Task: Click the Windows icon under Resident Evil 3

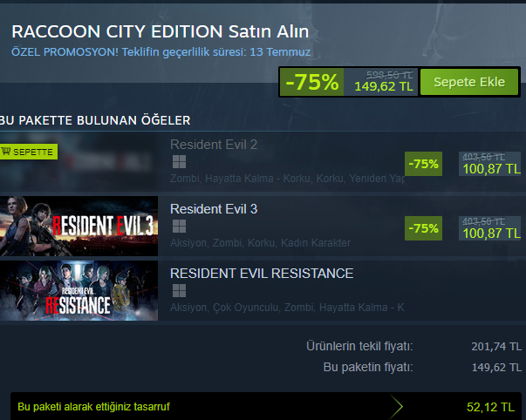Action: click(x=179, y=226)
